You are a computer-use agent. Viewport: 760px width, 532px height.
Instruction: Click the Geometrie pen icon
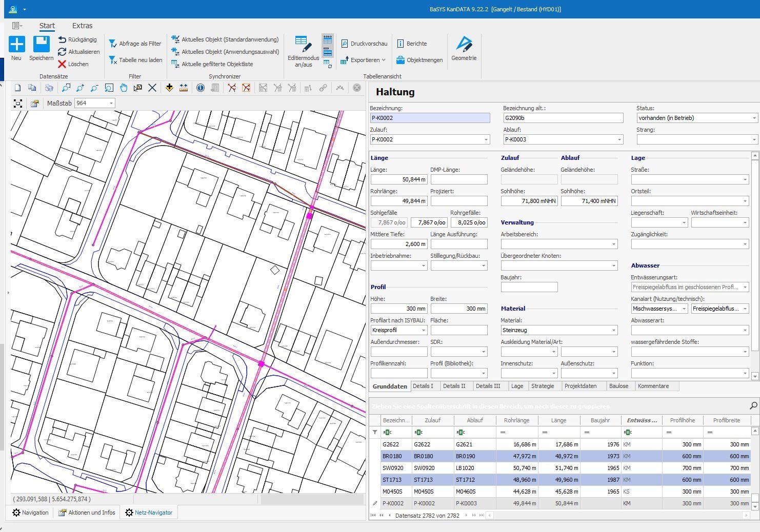(464, 45)
